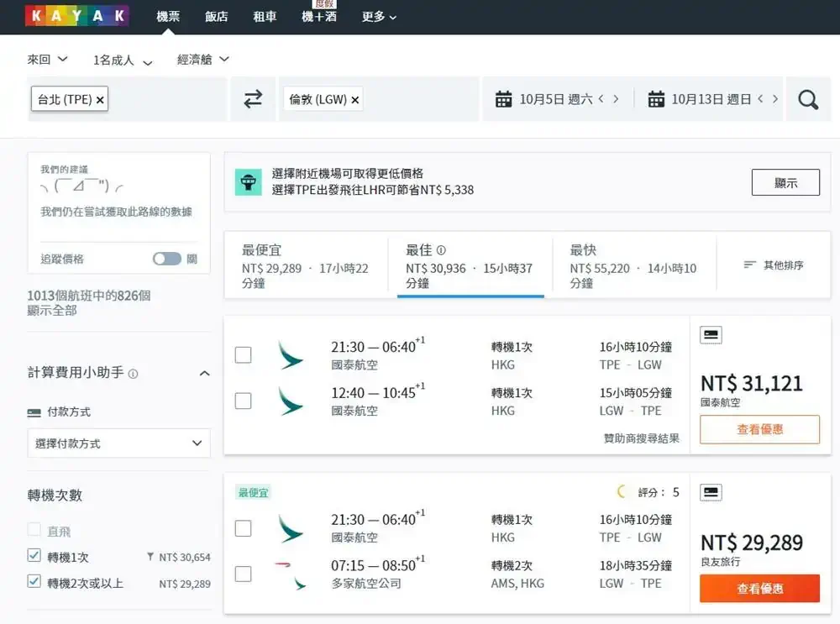Run flight search with magnifier icon
This screenshot has width=840, height=624.
pos(808,99)
